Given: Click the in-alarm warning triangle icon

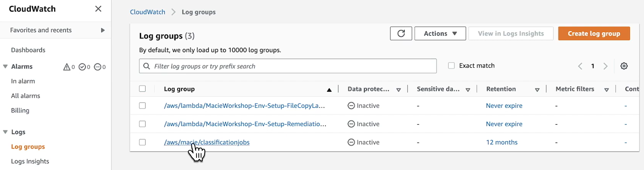Looking at the screenshot, I should [x=67, y=67].
